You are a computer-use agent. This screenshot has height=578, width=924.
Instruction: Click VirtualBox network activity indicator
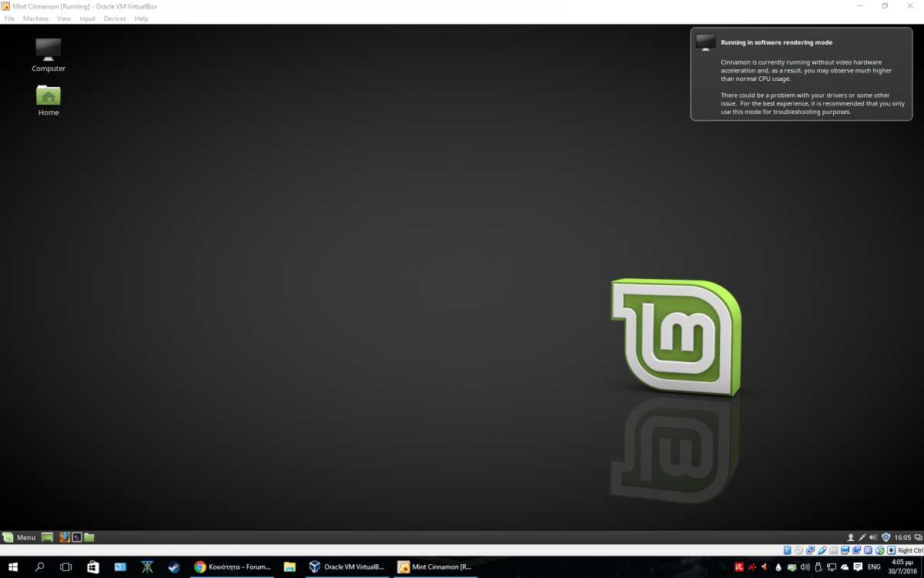click(810, 550)
